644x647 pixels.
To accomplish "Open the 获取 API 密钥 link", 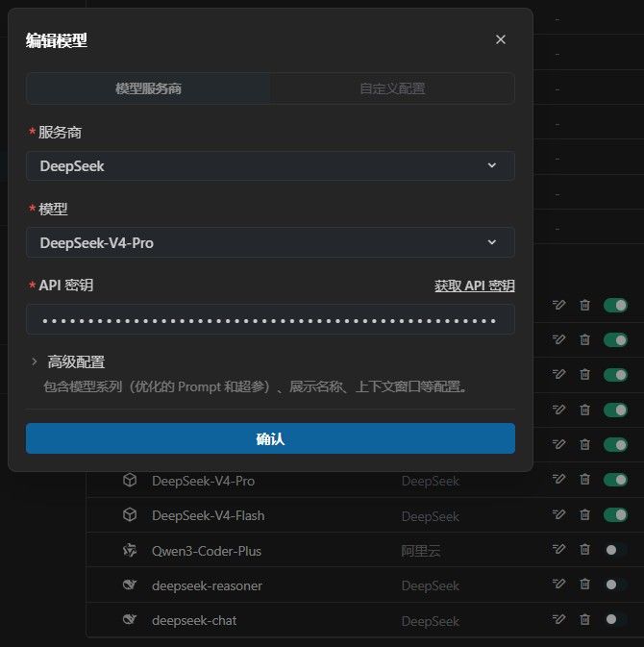I will (x=475, y=286).
